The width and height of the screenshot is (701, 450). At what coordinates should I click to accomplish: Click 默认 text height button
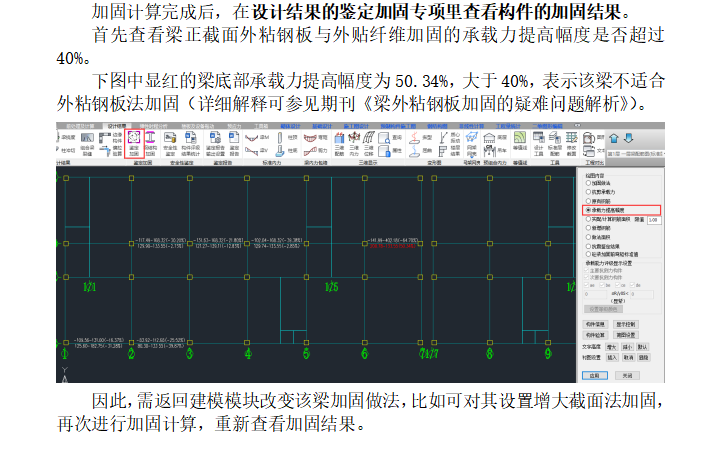[x=642, y=347]
